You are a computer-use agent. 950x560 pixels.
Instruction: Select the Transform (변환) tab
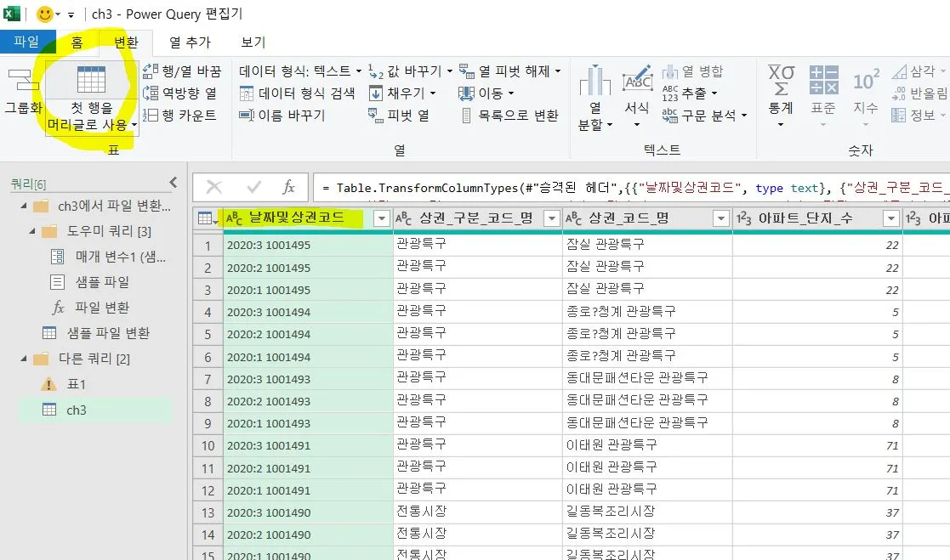pyautogui.click(x=127, y=42)
